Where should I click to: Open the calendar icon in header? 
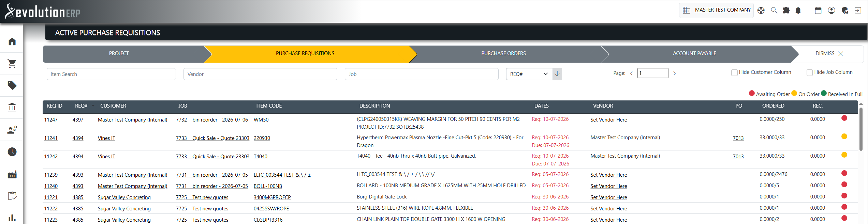pos(818,10)
